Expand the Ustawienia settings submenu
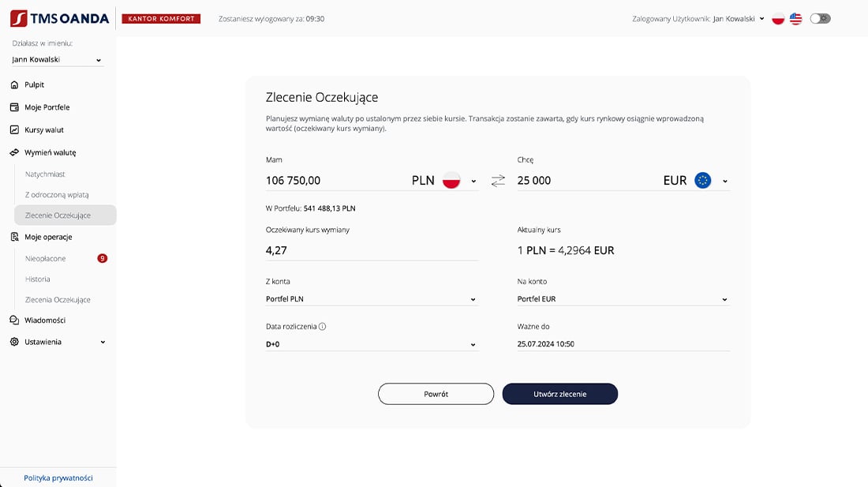This screenshot has height=487, width=868. tap(103, 343)
